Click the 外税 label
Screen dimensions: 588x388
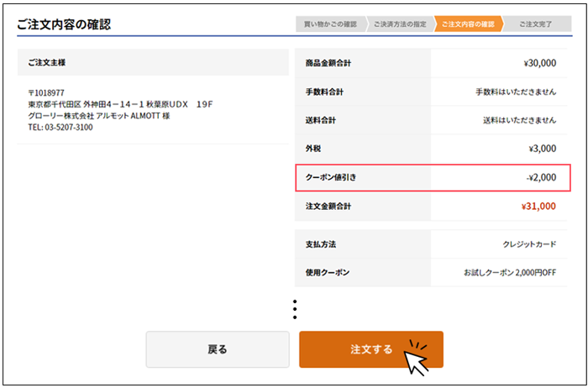coord(313,149)
